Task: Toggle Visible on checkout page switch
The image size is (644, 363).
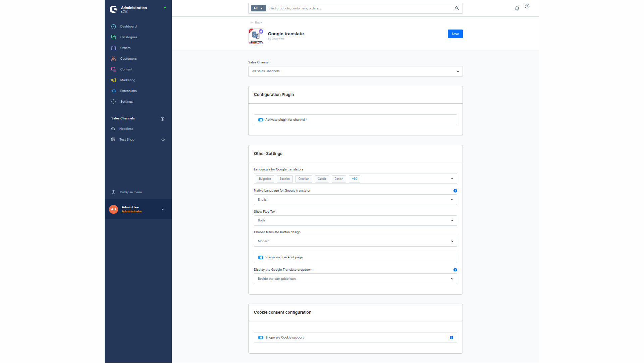Action: point(261,258)
